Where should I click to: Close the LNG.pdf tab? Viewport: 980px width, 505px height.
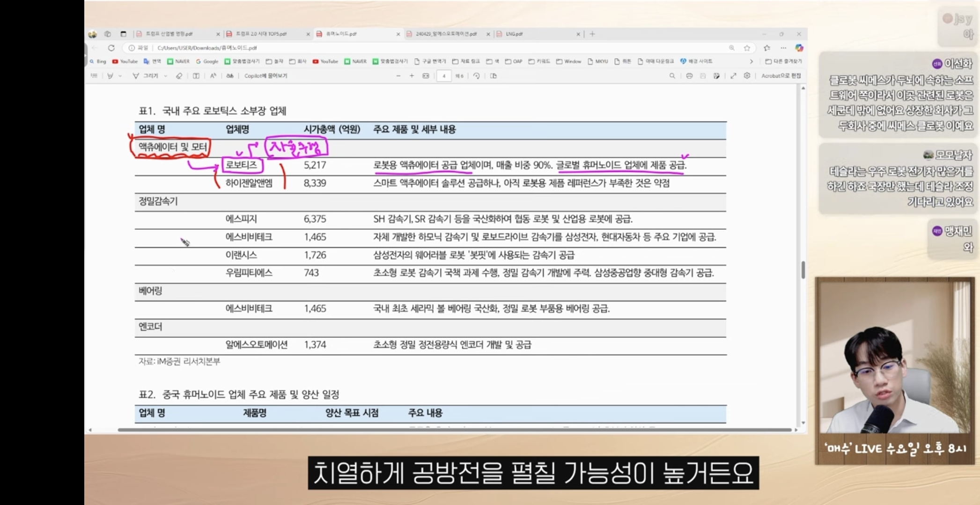click(578, 34)
